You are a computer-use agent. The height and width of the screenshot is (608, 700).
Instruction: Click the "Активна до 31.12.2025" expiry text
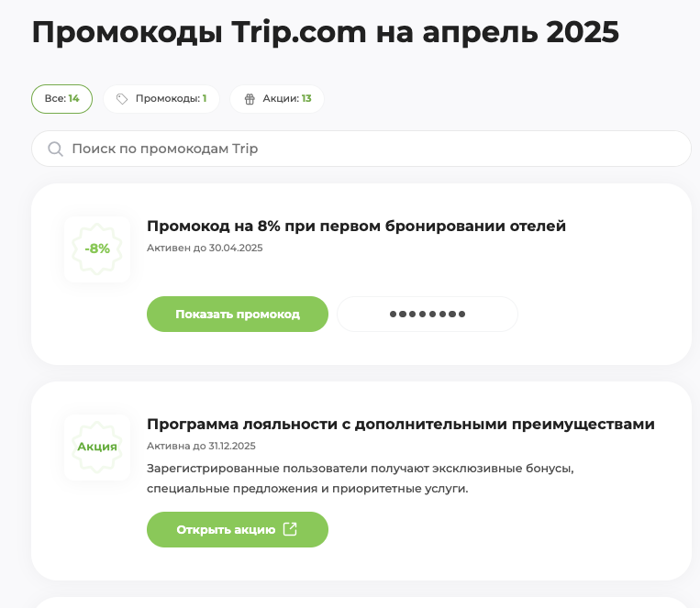click(x=201, y=446)
